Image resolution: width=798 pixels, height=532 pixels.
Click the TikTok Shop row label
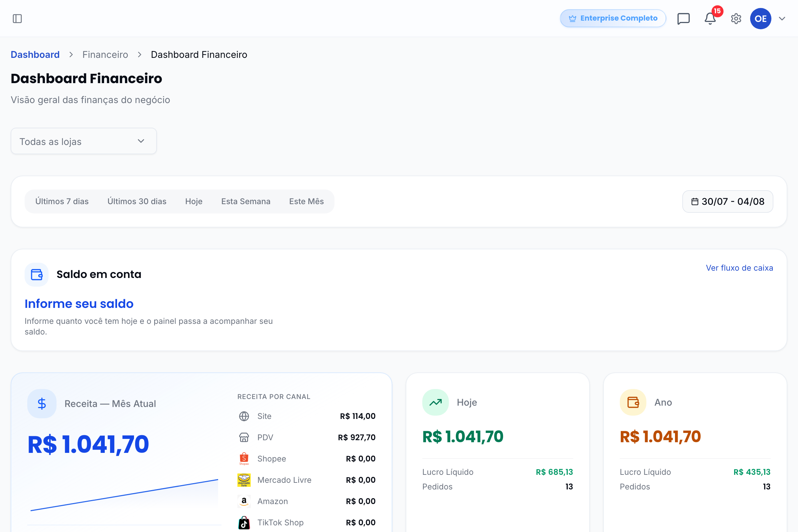pyautogui.click(x=281, y=523)
